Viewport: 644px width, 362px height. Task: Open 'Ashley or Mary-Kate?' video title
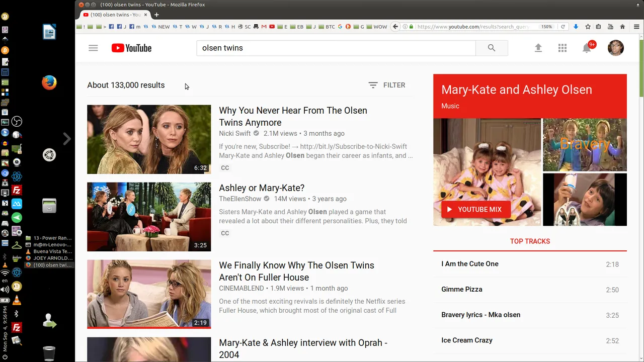click(262, 188)
